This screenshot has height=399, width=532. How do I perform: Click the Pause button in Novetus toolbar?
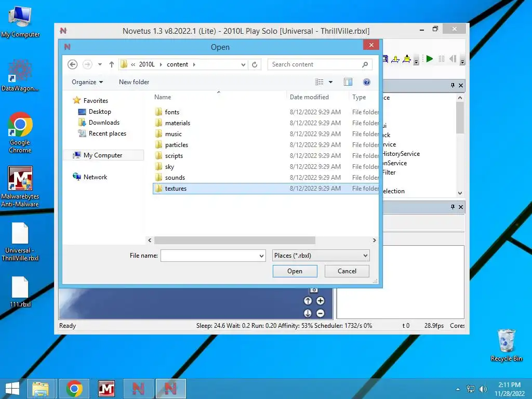click(x=442, y=59)
